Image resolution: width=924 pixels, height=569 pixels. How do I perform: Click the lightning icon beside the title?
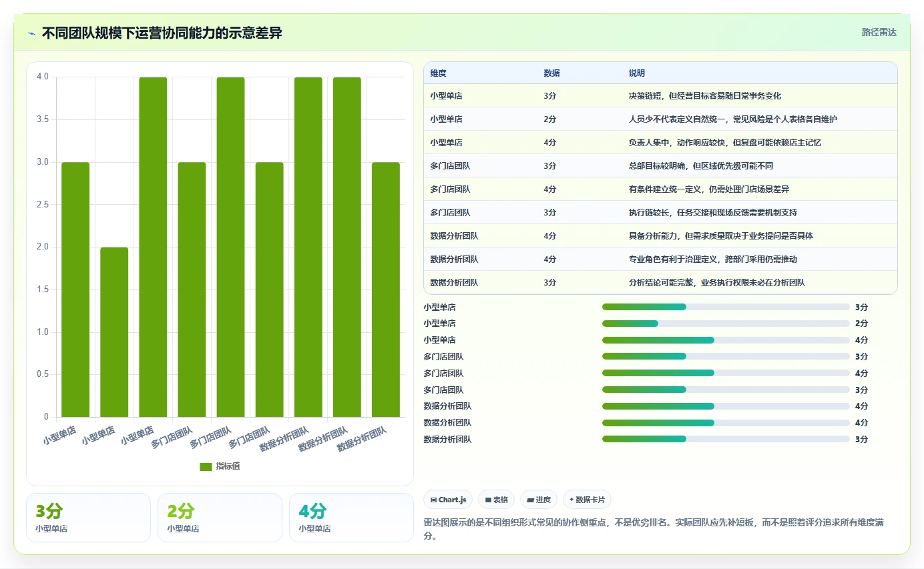(x=31, y=33)
